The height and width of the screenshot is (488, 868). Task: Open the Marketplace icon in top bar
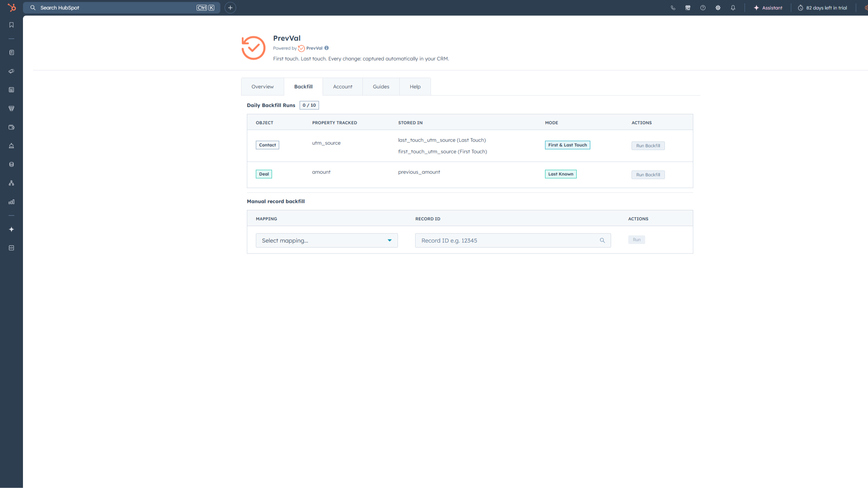688,8
